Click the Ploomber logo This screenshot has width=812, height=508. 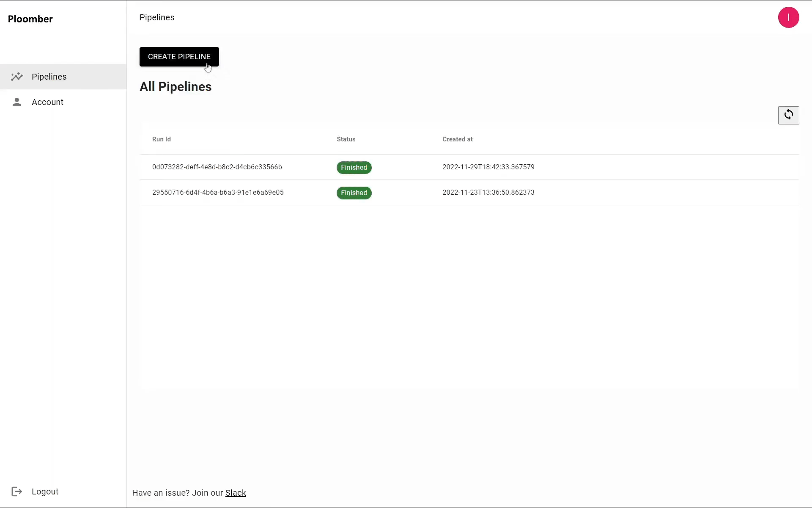click(x=30, y=19)
